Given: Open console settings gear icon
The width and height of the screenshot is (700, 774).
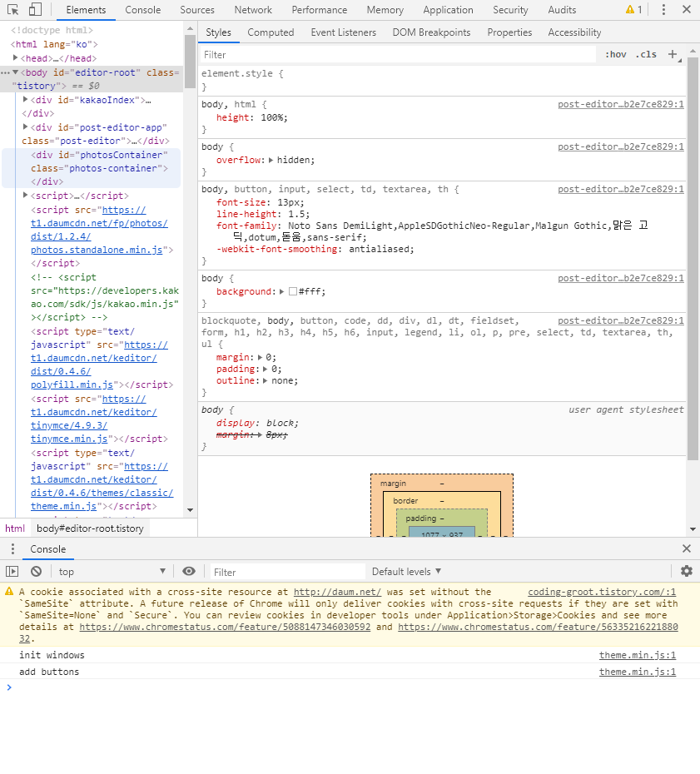Looking at the screenshot, I should coord(687,571).
